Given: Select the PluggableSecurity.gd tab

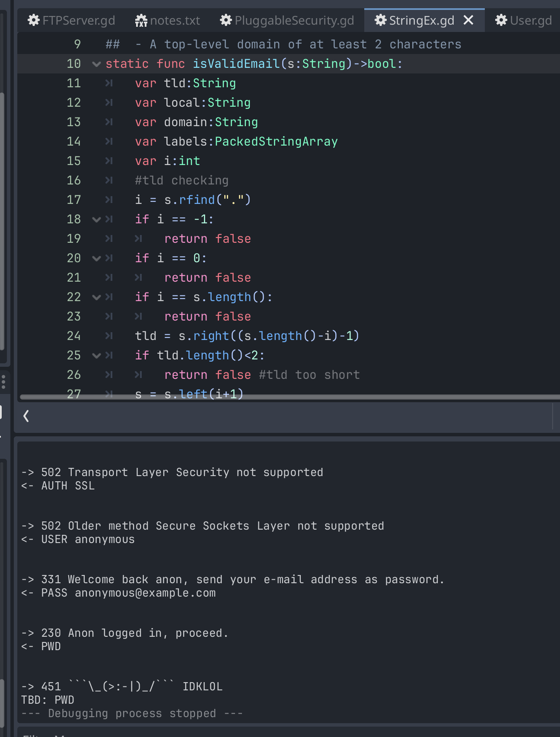Looking at the screenshot, I should pos(287,20).
